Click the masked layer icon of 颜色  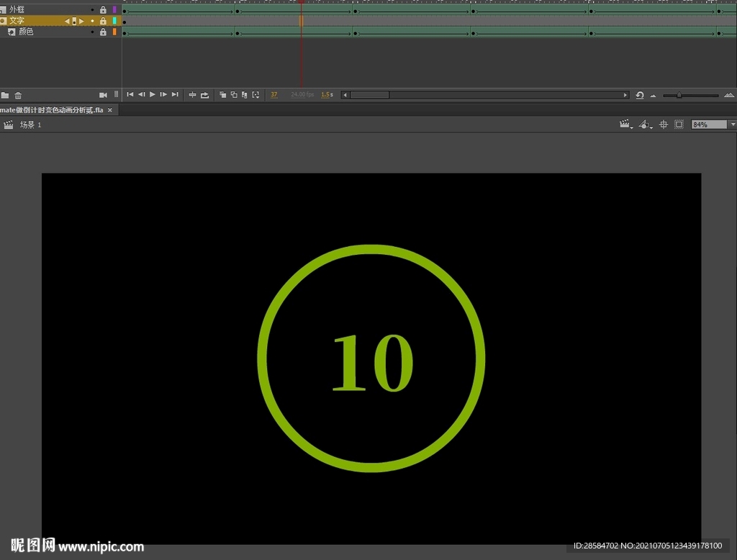[x=12, y=32]
